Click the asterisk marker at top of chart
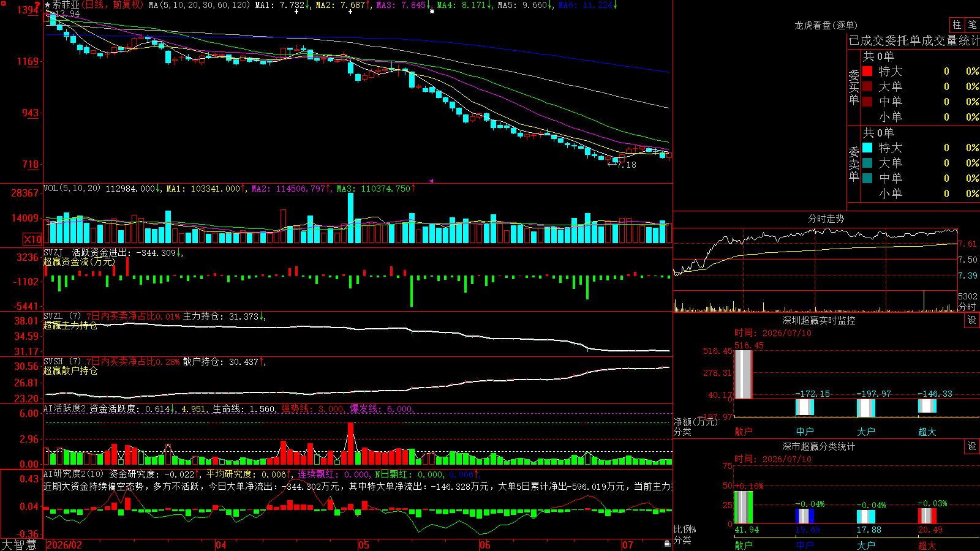 pos(432,12)
